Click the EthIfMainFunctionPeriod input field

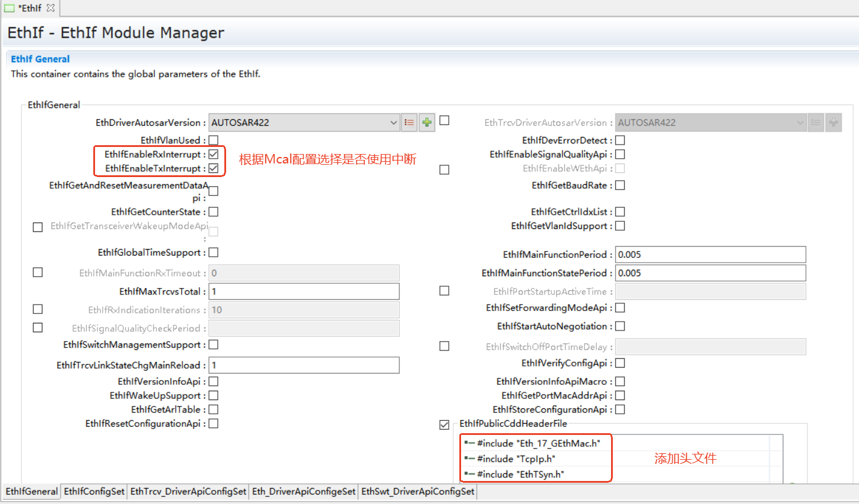(710, 254)
